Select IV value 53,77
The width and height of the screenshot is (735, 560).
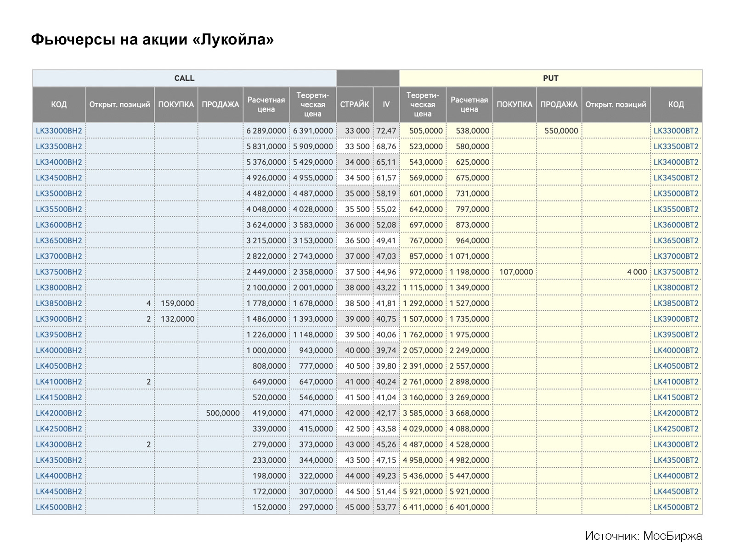coord(386,507)
